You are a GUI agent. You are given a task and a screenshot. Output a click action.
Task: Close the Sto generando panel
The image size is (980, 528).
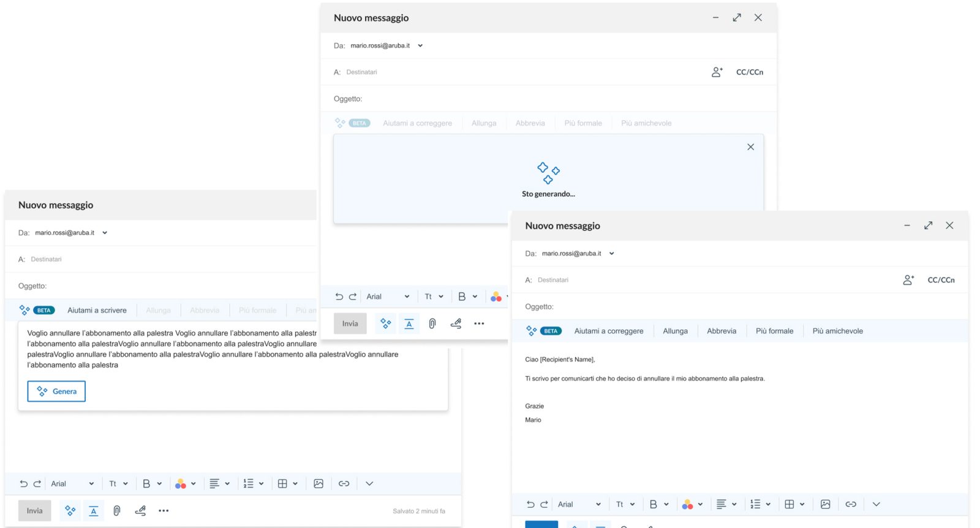tap(750, 147)
